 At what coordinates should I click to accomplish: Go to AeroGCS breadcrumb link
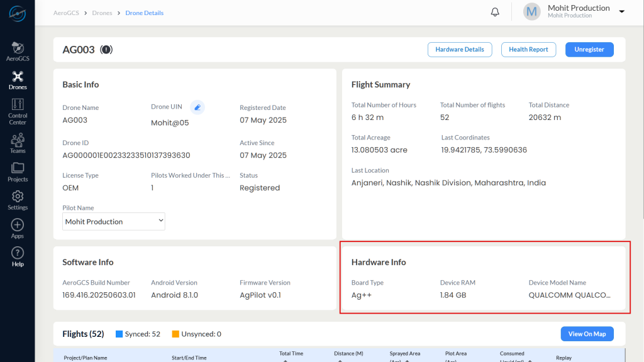tap(66, 13)
